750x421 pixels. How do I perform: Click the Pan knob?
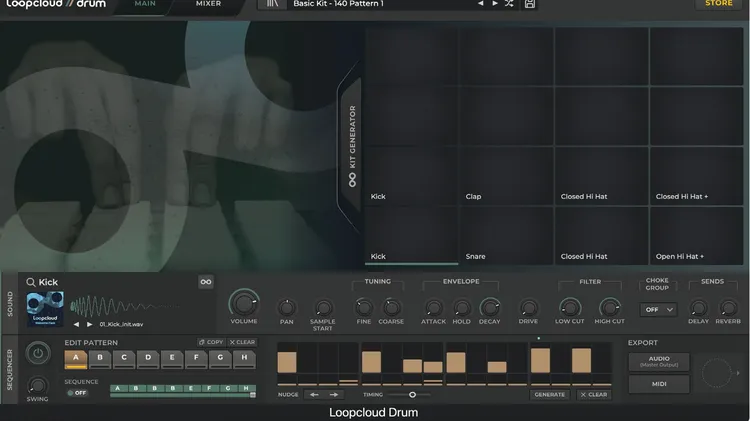(x=287, y=308)
